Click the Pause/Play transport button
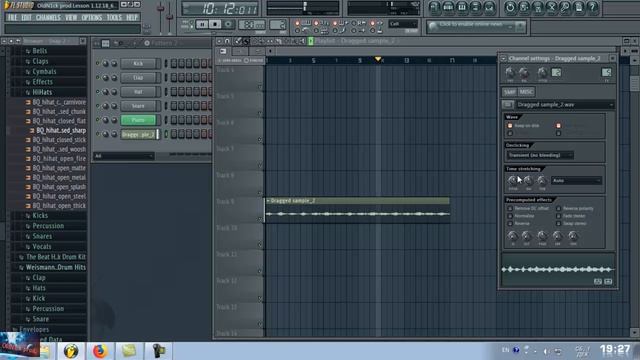Image resolution: width=640 pixels, height=360 pixels. [202, 24]
